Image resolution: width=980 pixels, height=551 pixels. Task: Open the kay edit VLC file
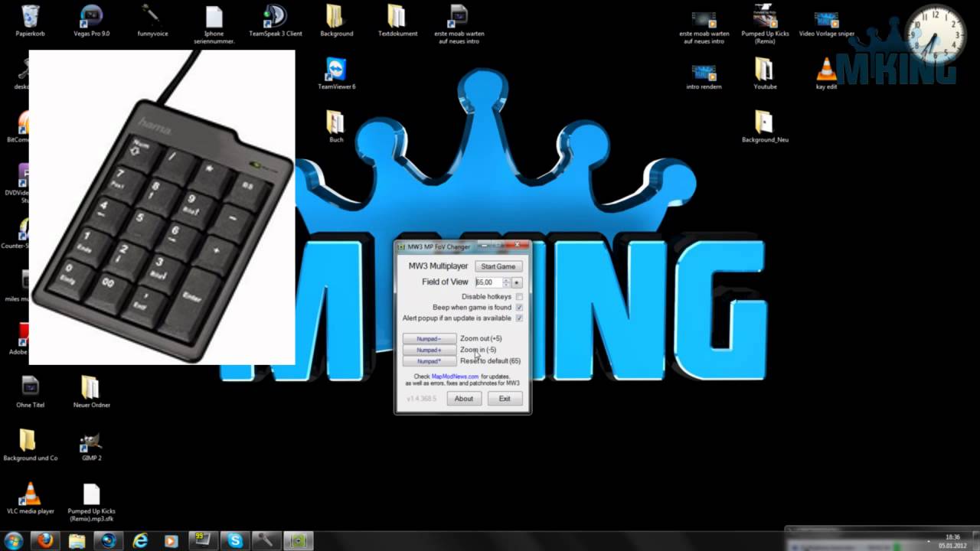point(826,74)
